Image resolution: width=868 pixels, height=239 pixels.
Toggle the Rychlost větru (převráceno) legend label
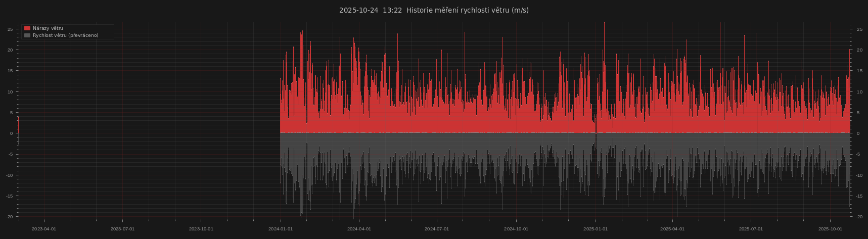click(65, 35)
